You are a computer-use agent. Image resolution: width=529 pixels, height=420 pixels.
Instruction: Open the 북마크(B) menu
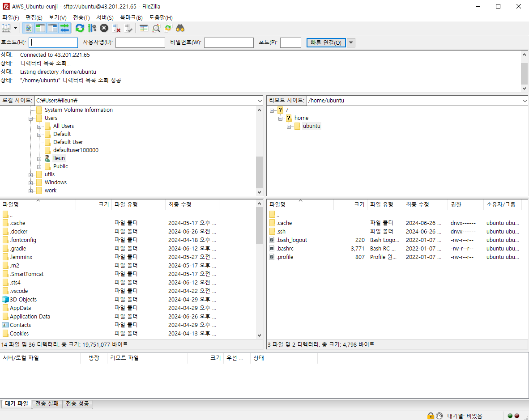[x=131, y=17]
